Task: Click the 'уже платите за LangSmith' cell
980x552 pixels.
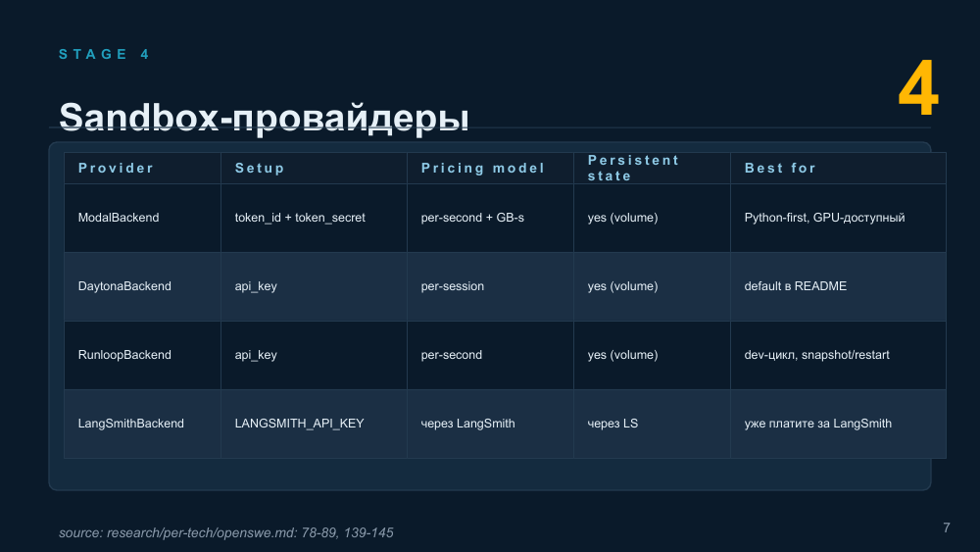Action: point(838,425)
